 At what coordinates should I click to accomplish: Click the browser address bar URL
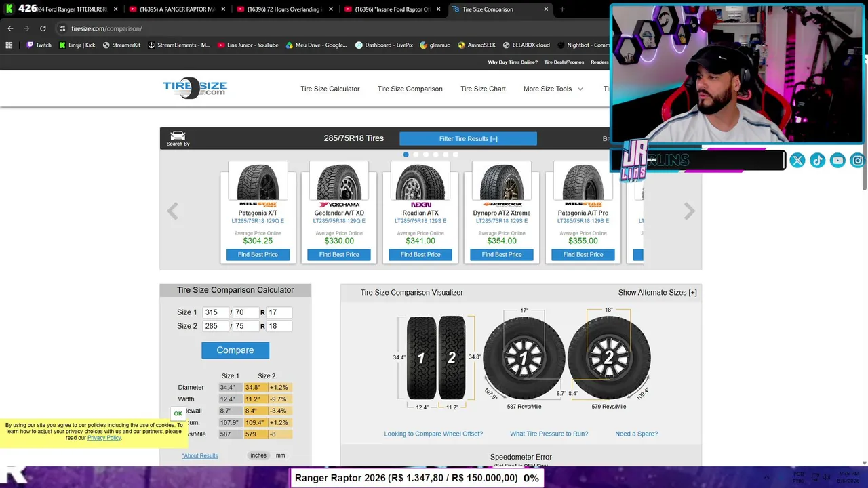point(106,28)
